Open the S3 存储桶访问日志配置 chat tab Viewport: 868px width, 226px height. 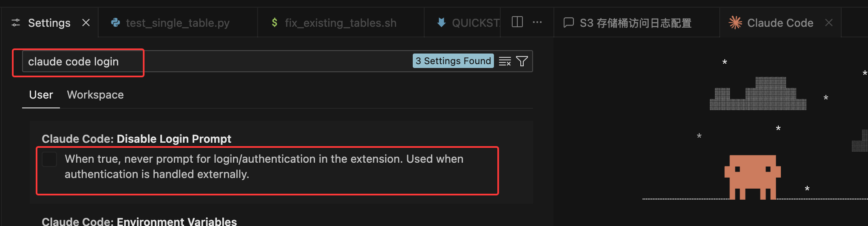coord(635,23)
